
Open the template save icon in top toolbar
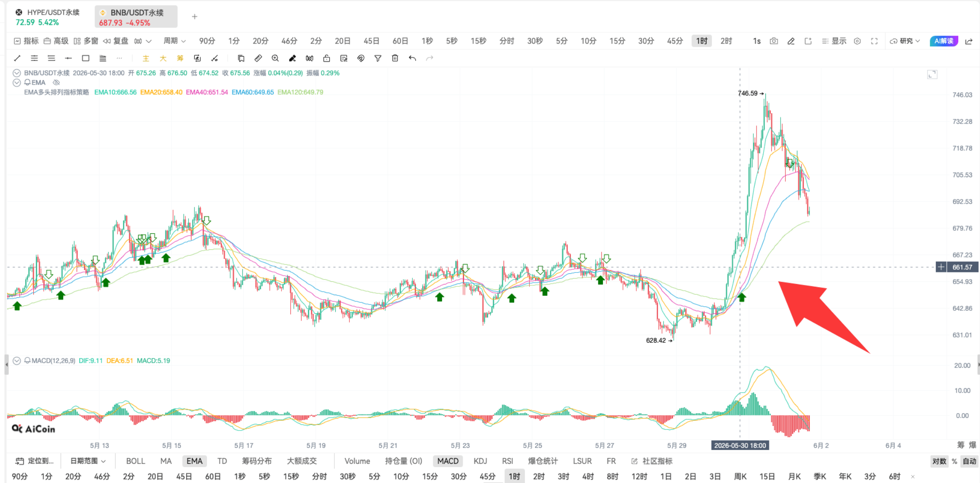[x=808, y=41]
